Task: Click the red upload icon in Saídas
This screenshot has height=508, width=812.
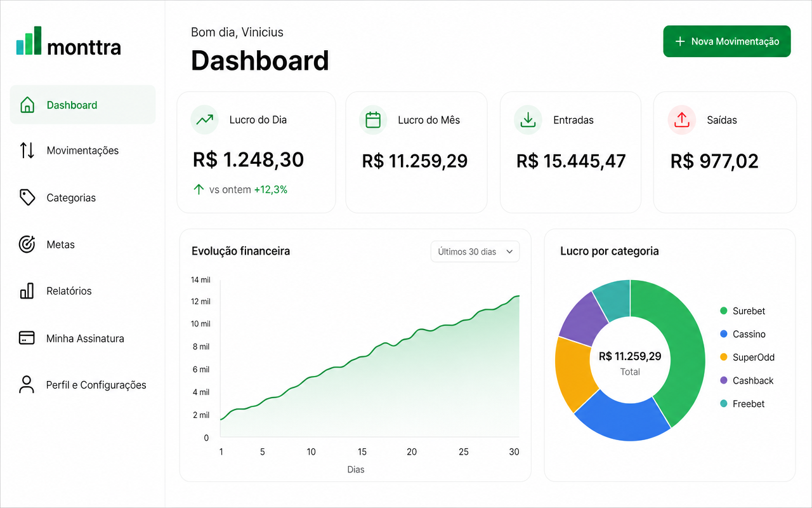Action: pos(682,120)
